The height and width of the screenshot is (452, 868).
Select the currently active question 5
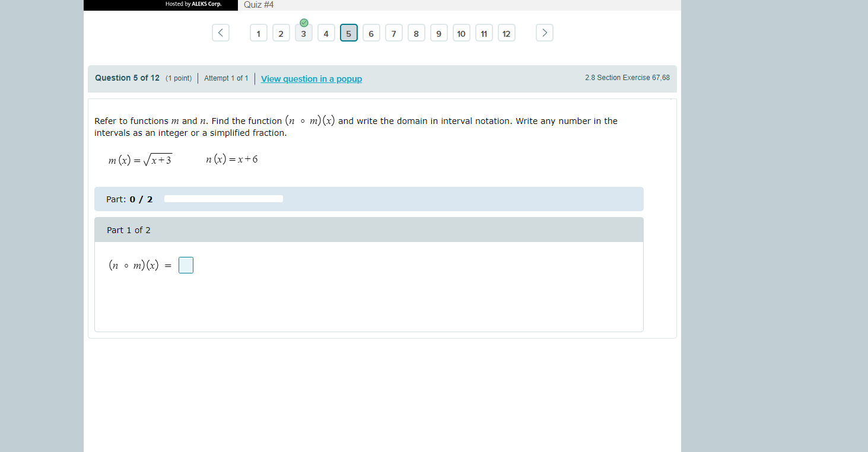click(348, 33)
